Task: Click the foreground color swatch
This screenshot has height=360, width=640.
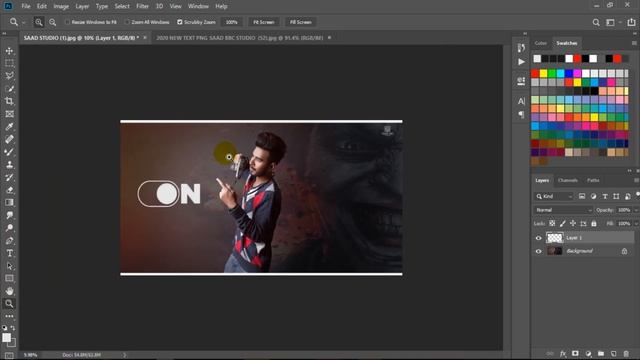Action: tap(6, 338)
